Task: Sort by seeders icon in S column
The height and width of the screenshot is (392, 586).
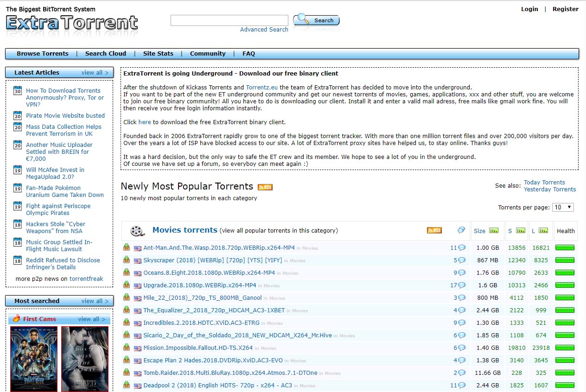Action: (x=521, y=230)
